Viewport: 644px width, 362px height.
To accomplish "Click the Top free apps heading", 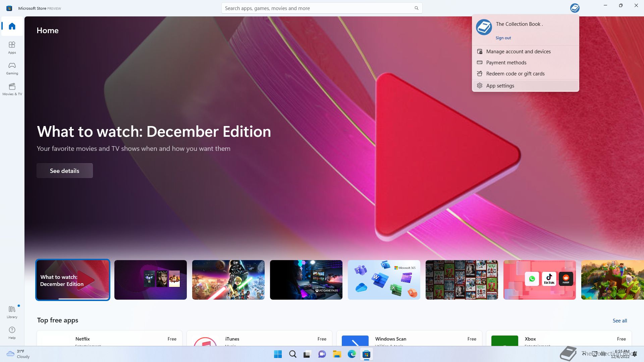I will [58, 320].
